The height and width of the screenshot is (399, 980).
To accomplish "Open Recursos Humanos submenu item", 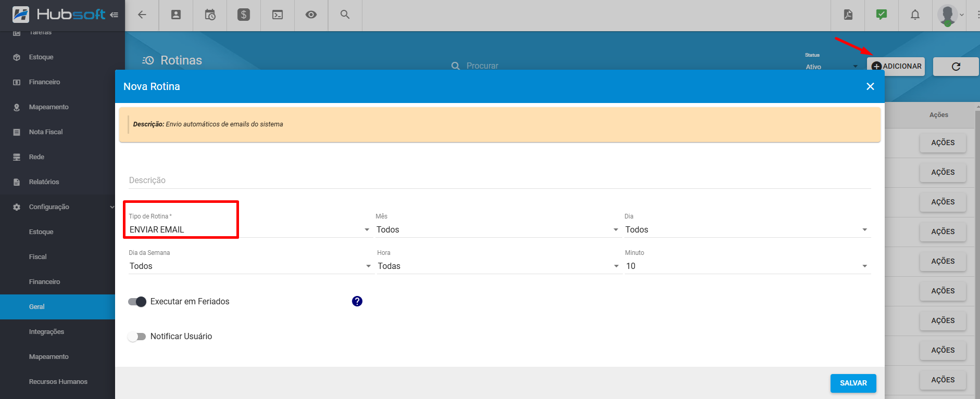I will 58,382.
